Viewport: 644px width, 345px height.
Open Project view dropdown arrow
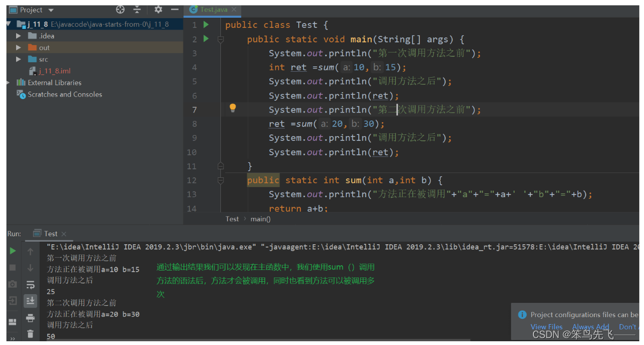(51, 10)
